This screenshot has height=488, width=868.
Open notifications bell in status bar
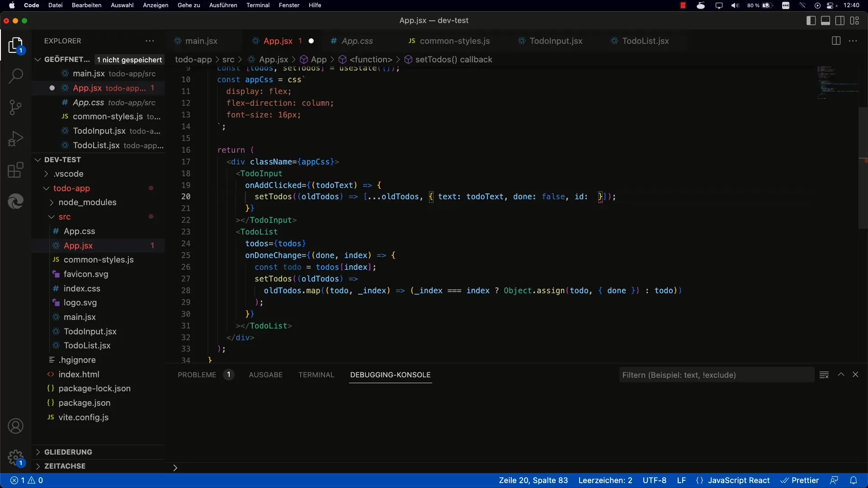click(854, 480)
